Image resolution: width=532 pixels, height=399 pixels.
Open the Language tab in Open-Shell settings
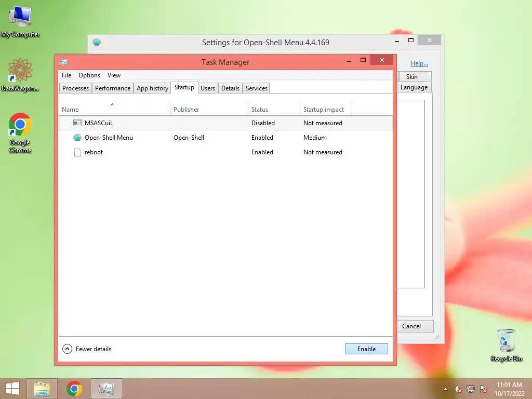tap(414, 87)
